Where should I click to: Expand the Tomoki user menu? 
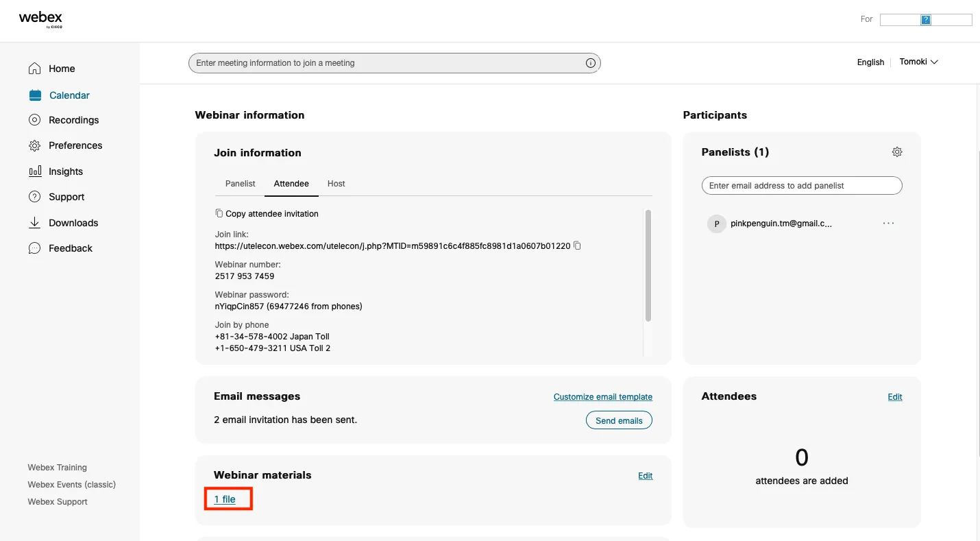(x=918, y=62)
